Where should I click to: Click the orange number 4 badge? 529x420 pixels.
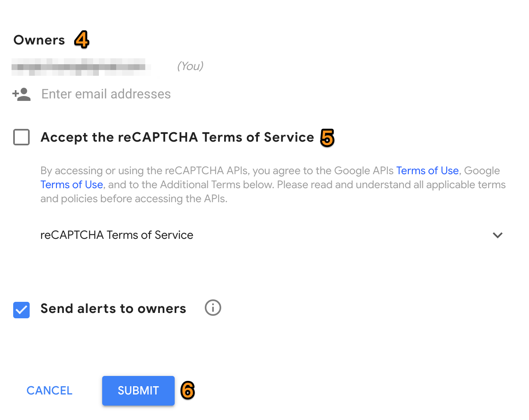tap(82, 40)
